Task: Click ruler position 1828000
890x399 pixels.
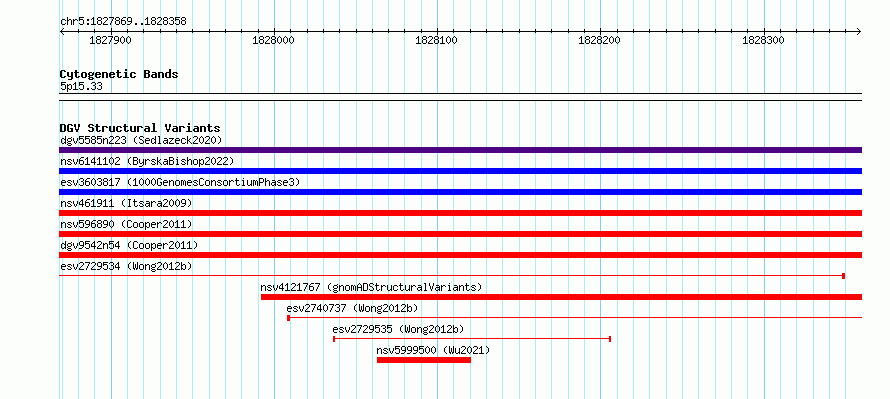Action: (274, 40)
